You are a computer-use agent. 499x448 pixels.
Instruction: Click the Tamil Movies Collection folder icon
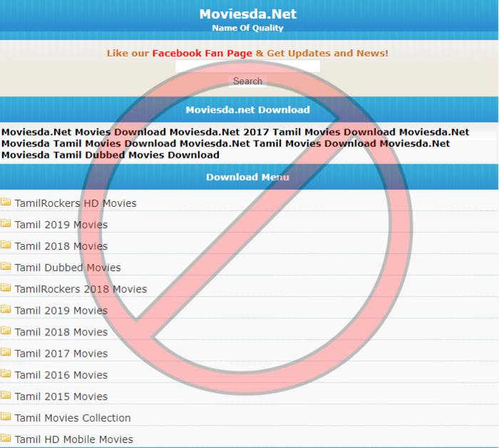click(x=6, y=417)
